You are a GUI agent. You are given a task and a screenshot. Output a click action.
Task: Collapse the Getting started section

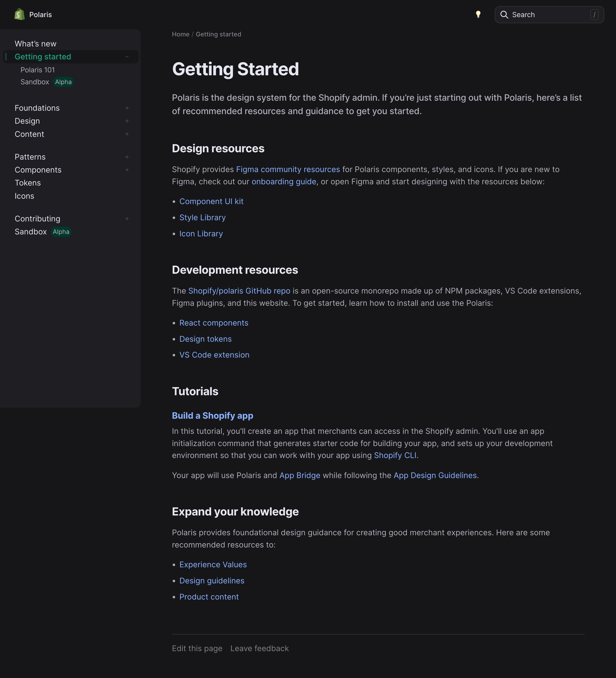point(127,56)
